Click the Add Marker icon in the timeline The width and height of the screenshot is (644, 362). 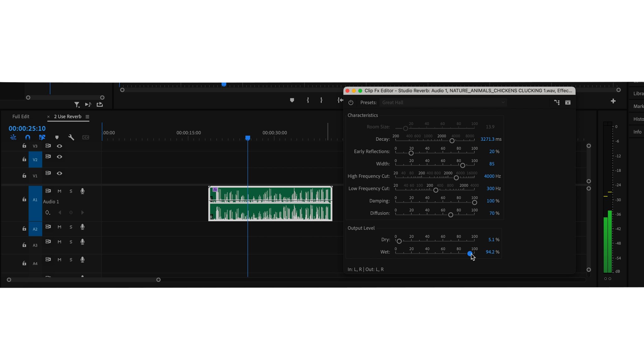tap(57, 137)
